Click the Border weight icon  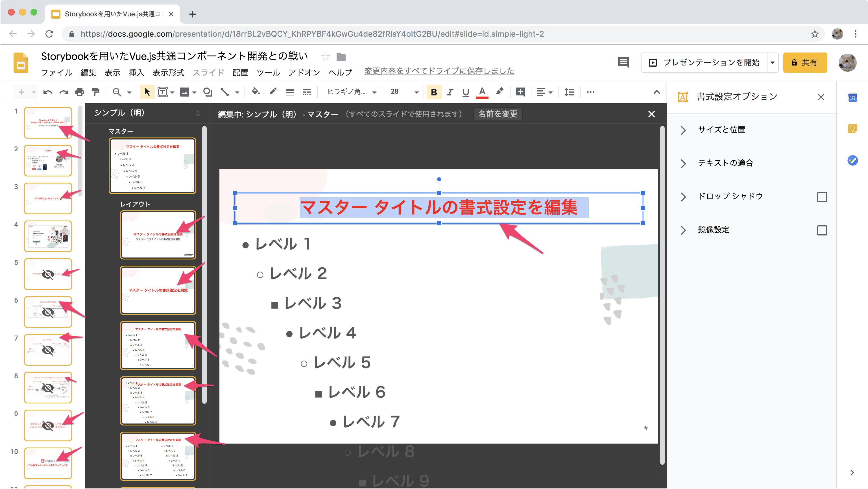point(289,92)
